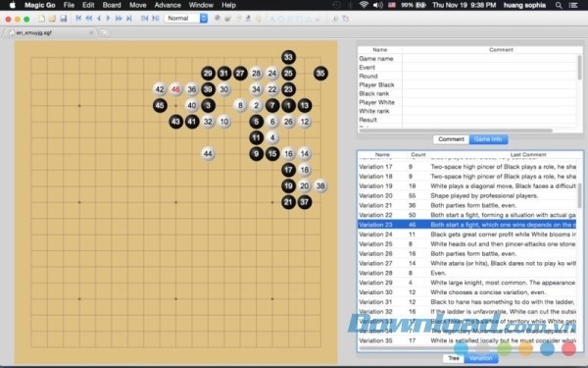
Task: Step forward one move with next arrow
Action: [x=109, y=19]
